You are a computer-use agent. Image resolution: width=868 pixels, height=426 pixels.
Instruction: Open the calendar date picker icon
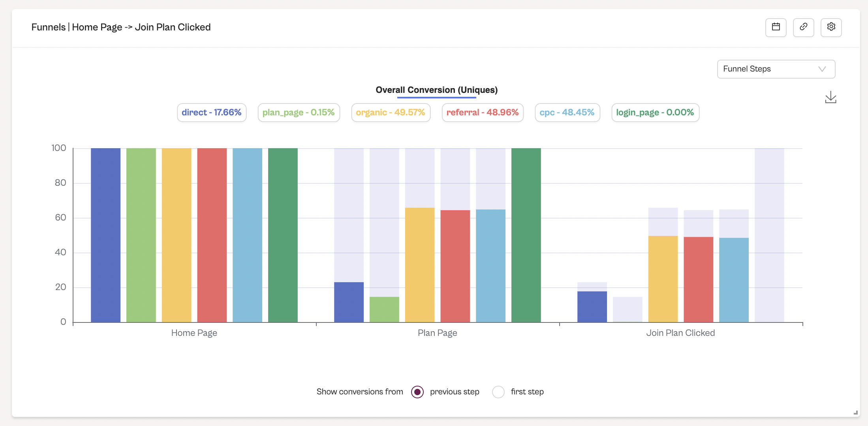pyautogui.click(x=776, y=27)
